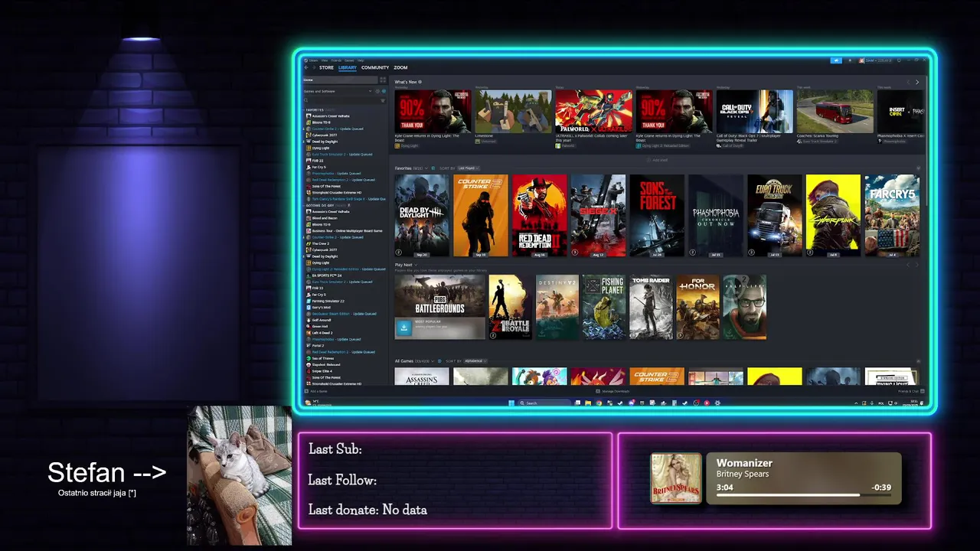Select Left 4 Dead 2 in sidebar
The image size is (980, 551).
point(322,333)
